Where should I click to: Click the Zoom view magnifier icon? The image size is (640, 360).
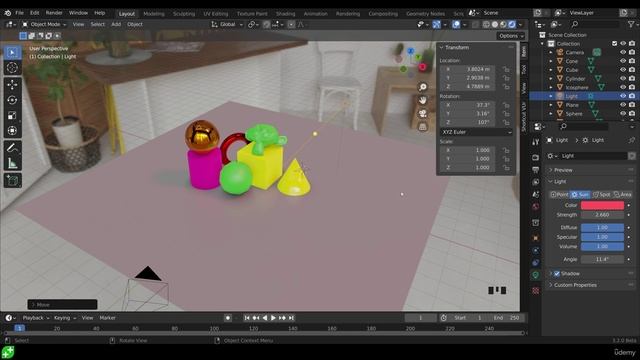pos(423,87)
